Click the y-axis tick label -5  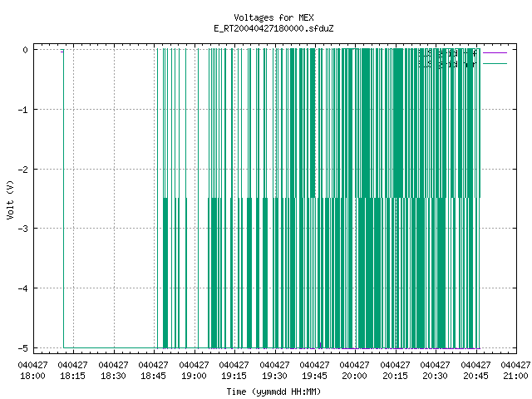click(23, 348)
